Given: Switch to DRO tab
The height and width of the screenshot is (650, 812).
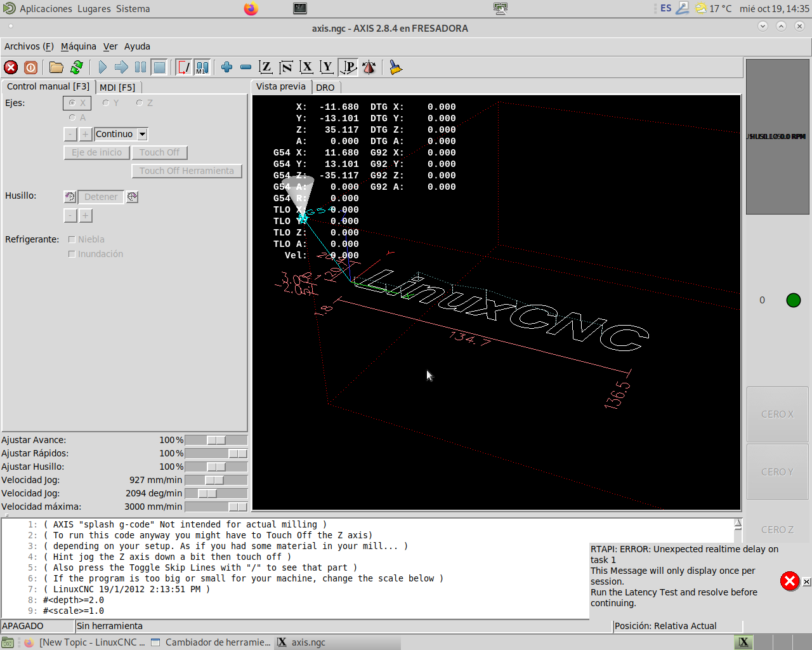Looking at the screenshot, I should pyautogui.click(x=325, y=88).
